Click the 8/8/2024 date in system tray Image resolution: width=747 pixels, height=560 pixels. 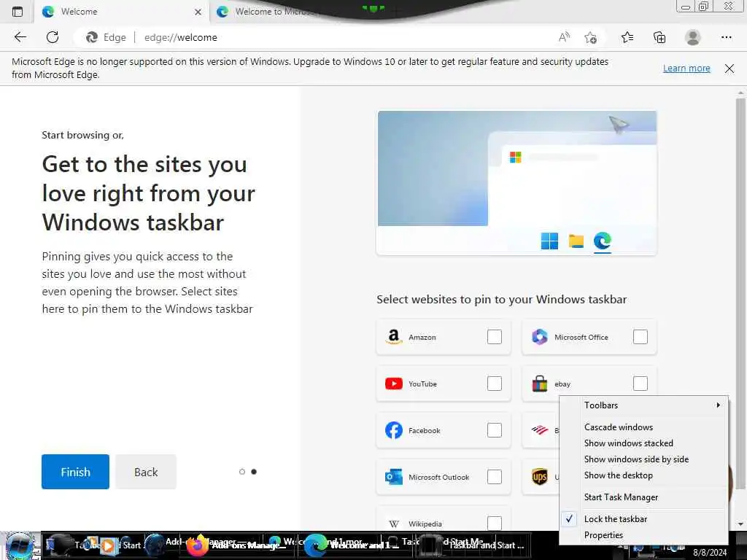(710, 553)
